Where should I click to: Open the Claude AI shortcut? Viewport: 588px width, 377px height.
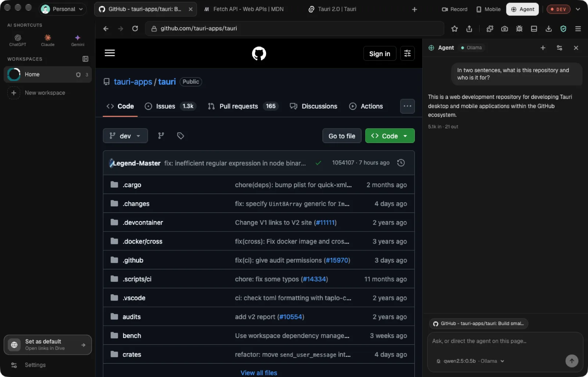click(x=48, y=40)
